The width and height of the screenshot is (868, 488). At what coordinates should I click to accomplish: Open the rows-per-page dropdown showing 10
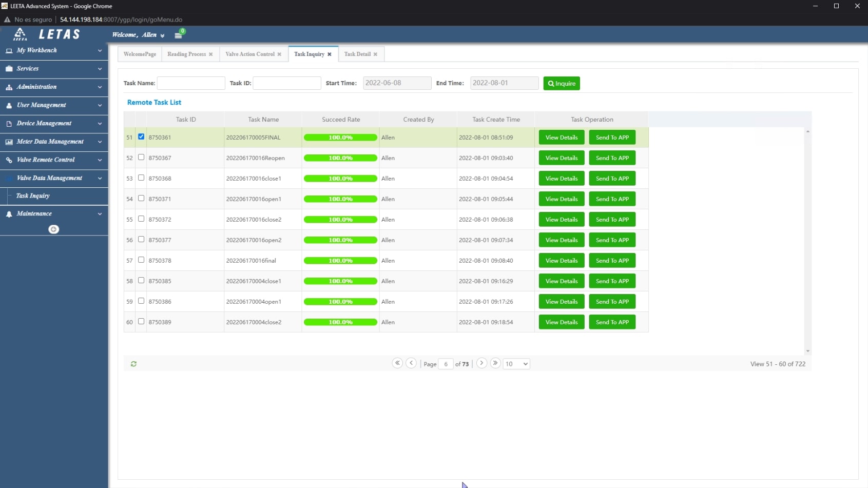[x=516, y=364]
